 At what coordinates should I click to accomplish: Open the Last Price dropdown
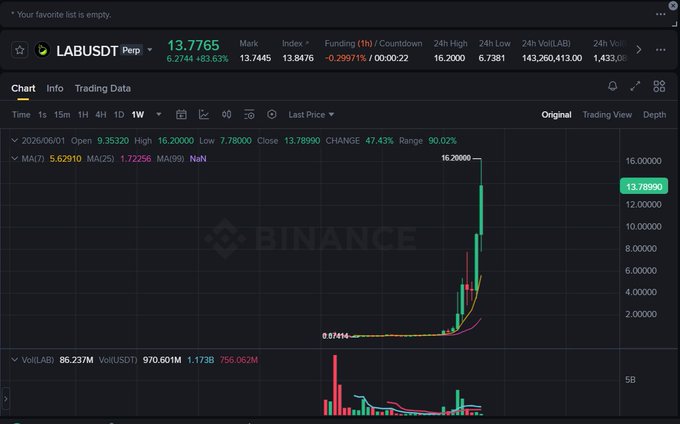[311, 115]
